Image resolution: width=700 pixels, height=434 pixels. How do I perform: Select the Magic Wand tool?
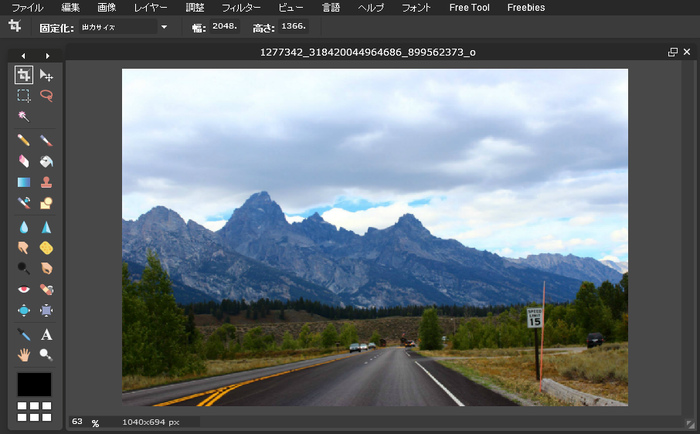(24, 117)
